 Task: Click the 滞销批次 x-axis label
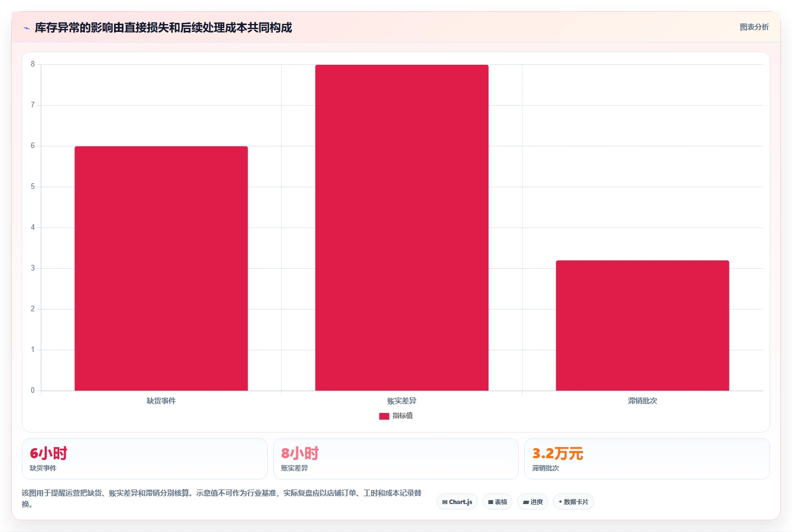tap(642, 401)
